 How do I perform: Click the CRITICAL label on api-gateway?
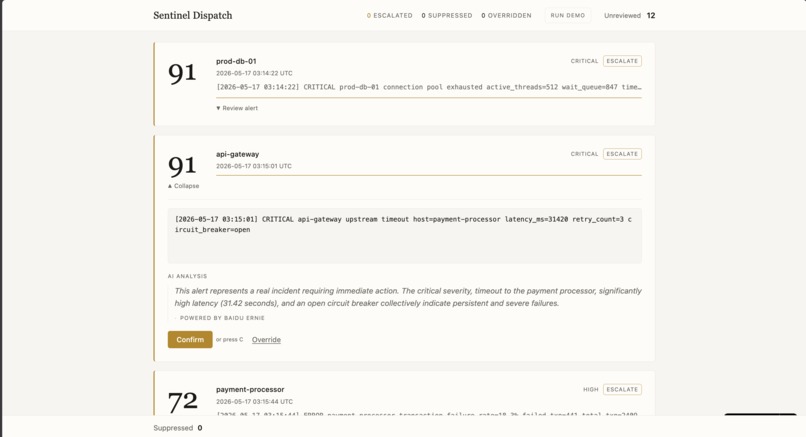pos(584,154)
